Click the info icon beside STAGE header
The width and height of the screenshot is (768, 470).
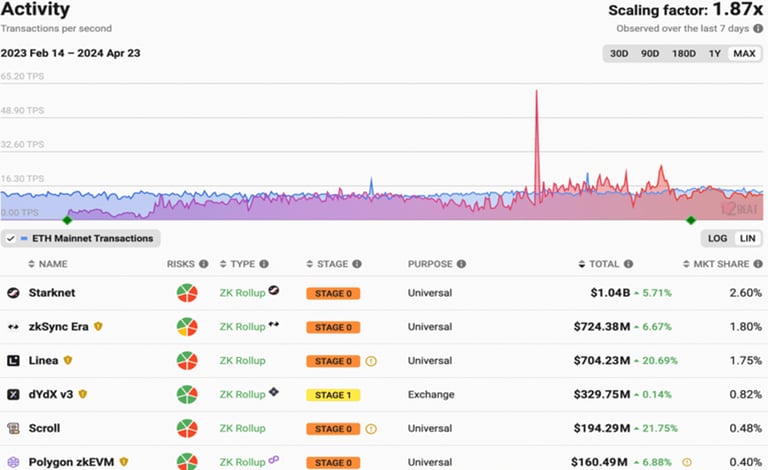point(357,264)
